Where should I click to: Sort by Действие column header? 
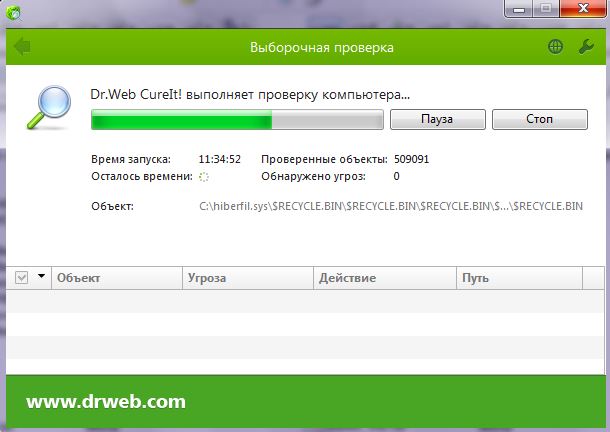385,278
